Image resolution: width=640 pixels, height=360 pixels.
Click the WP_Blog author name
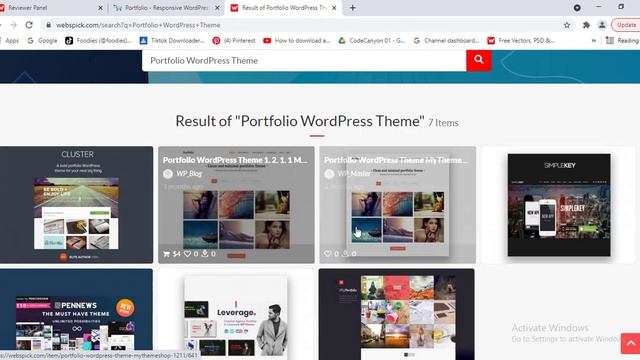pyautogui.click(x=189, y=173)
